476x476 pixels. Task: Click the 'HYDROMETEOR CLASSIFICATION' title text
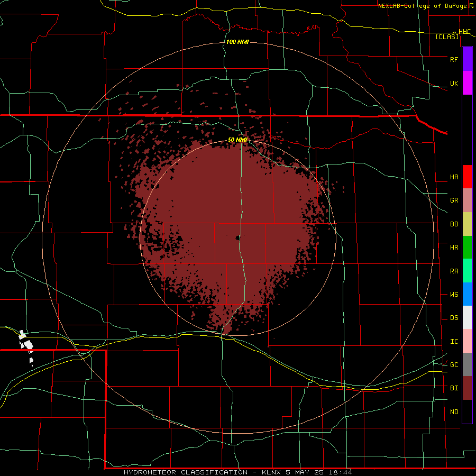pyautogui.click(x=186, y=472)
